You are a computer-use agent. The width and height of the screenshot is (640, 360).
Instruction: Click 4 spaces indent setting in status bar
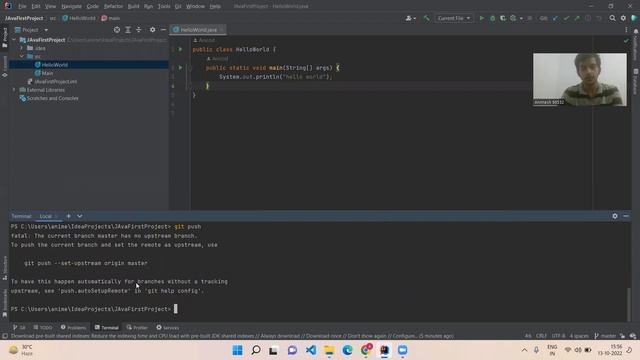coord(579,336)
